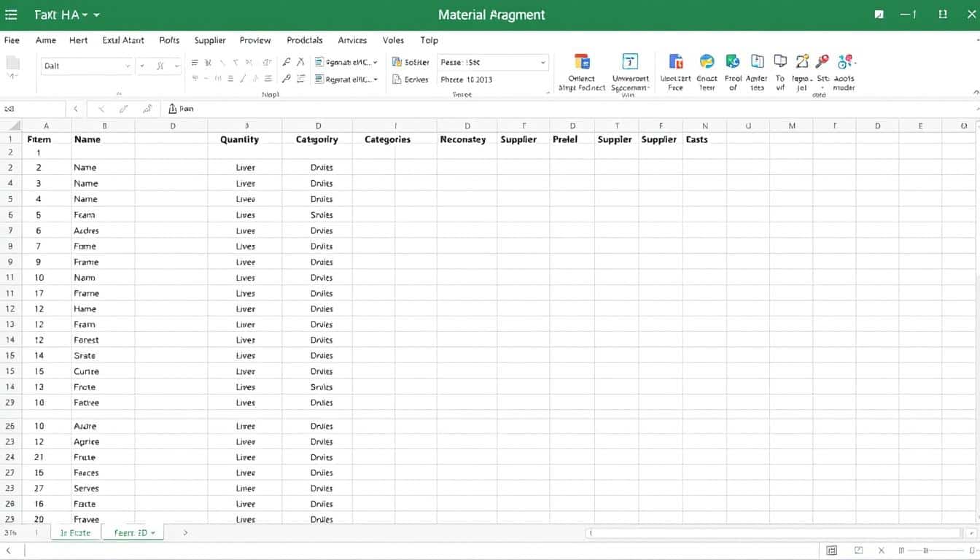
Task: Click the Umvarosrt Sgceman ribbon icon
Action: tap(630, 62)
